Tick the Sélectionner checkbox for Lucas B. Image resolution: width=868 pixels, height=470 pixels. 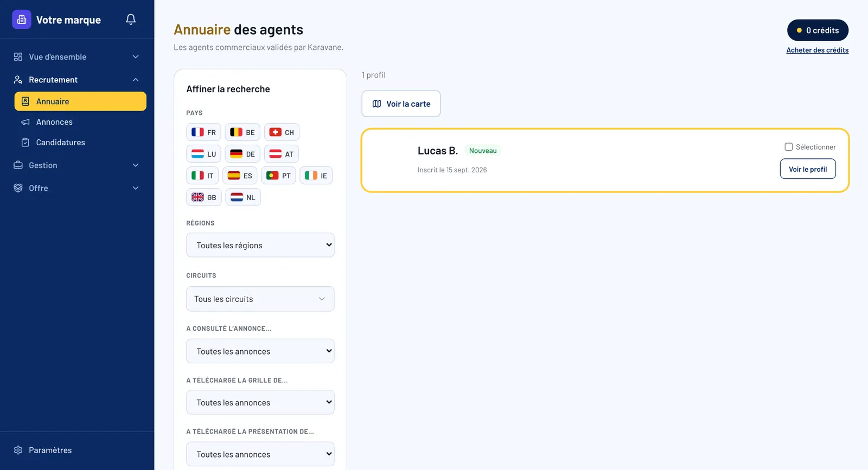[x=789, y=147]
